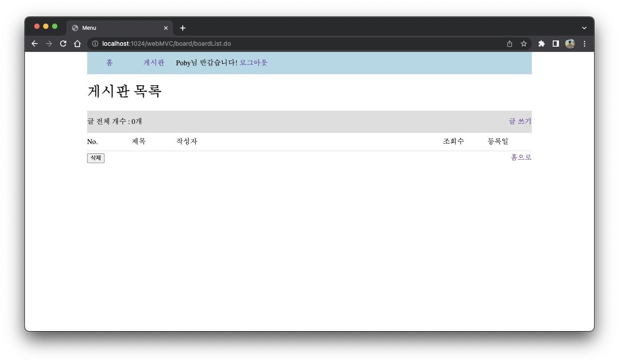Open the browser home page icon
This screenshot has width=619, height=364.
[77, 44]
